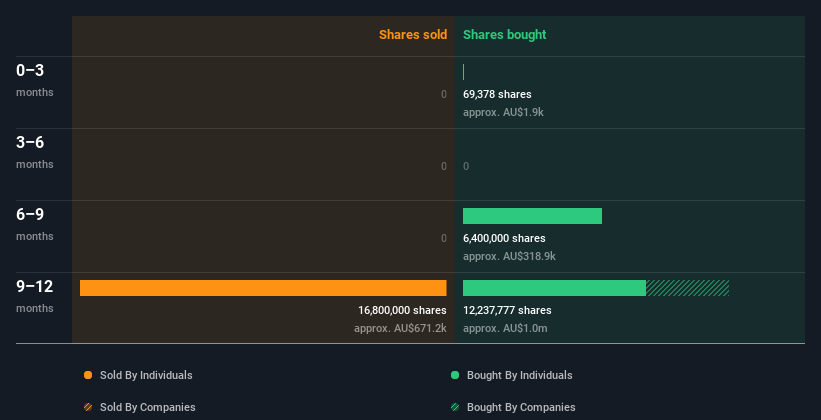
Task: Select the 12,237,777 shares value
Action: point(507,310)
